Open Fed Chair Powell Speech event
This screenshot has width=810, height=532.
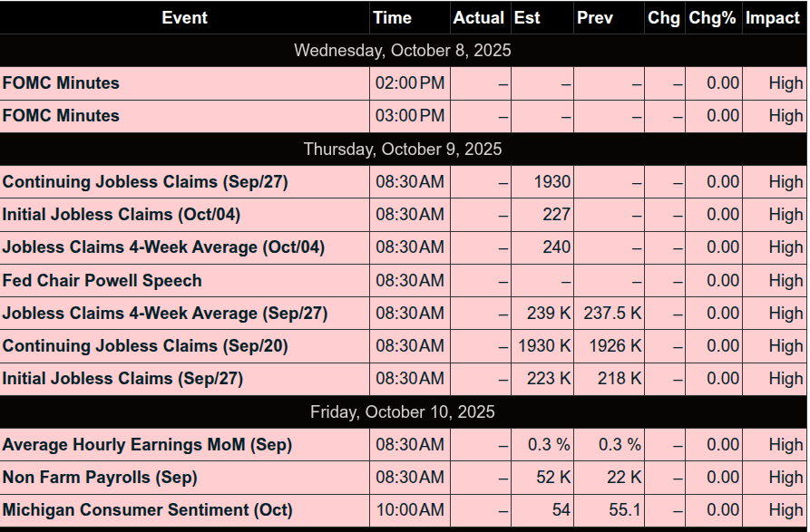point(102,281)
